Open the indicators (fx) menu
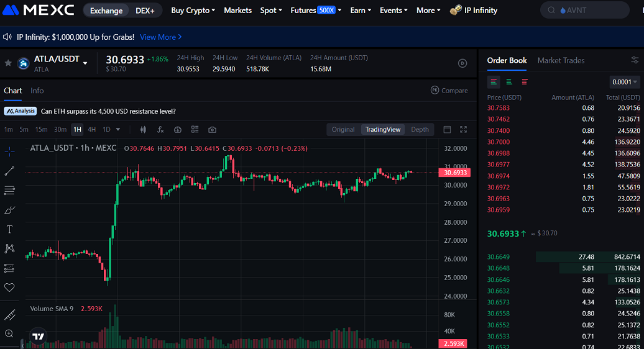 tap(160, 130)
